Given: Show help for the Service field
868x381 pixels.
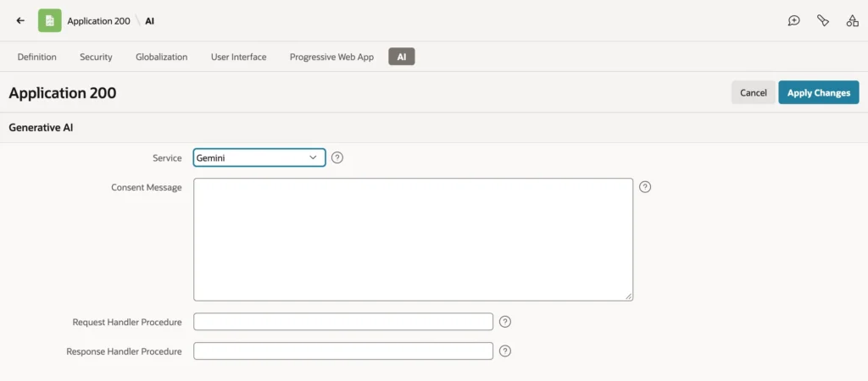Looking at the screenshot, I should [x=337, y=157].
